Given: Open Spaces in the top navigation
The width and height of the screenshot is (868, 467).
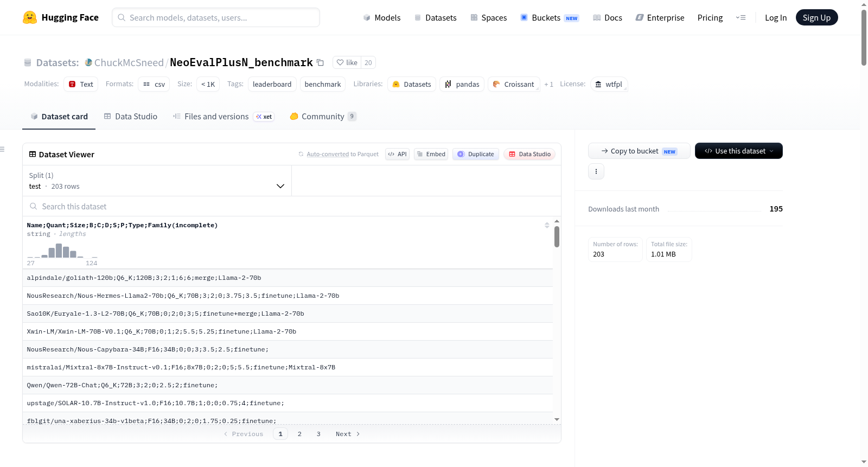Looking at the screenshot, I should click(x=488, y=18).
